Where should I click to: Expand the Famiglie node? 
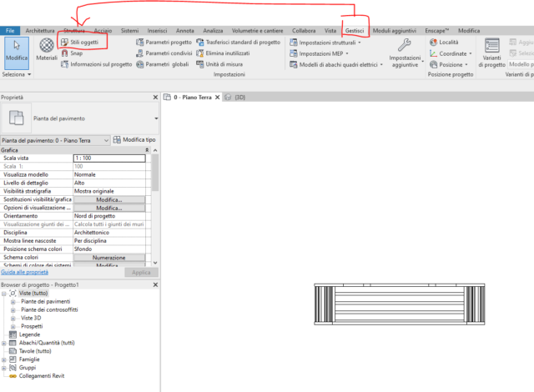tap(3, 359)
